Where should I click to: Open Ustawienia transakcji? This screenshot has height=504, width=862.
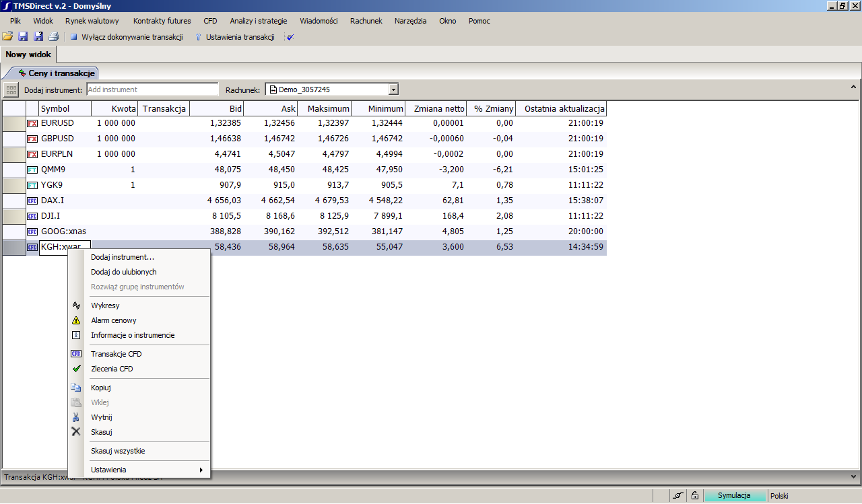[234, 38]
